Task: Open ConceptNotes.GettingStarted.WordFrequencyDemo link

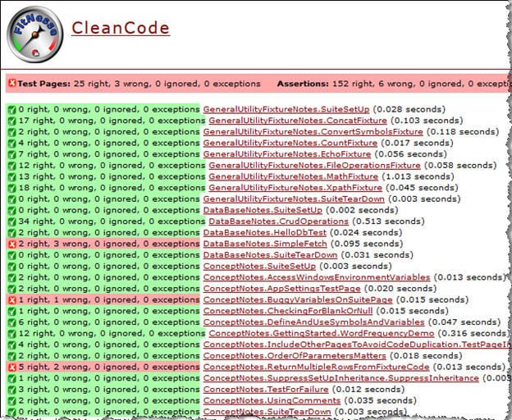Action: pyautogui.click(x=322, y=334)
